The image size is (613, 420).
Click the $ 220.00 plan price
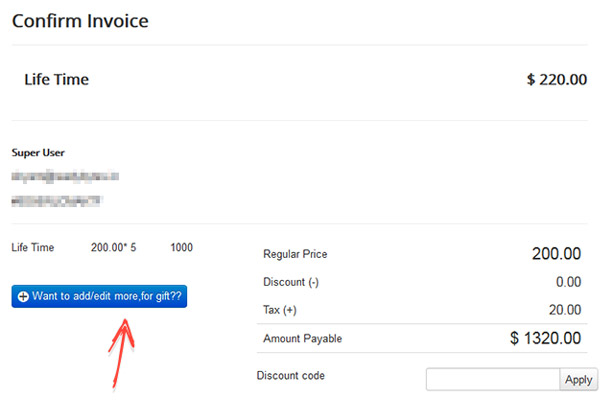(556, 79)
